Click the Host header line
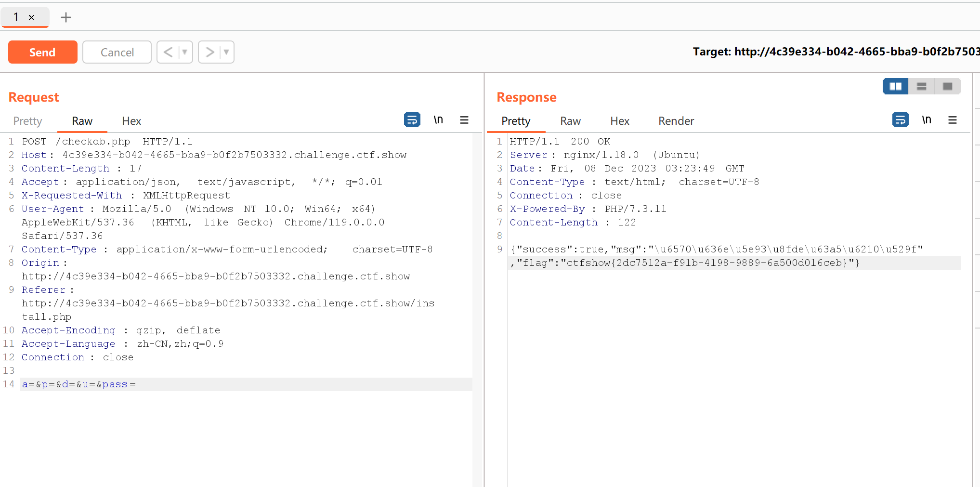Image resolution: width=980 pixels, height=487 pixels. pyautogui.click(x=214, y=155)
